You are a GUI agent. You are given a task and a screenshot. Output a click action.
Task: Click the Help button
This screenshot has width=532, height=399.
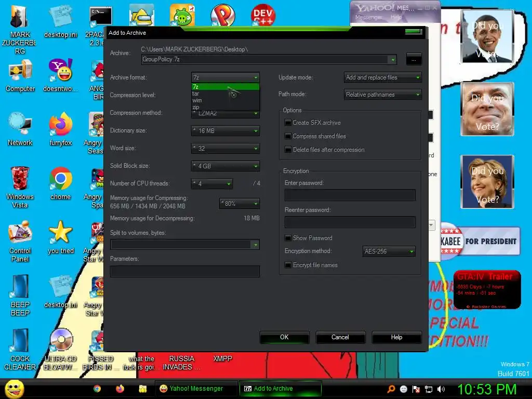click(x=396, y=337)
